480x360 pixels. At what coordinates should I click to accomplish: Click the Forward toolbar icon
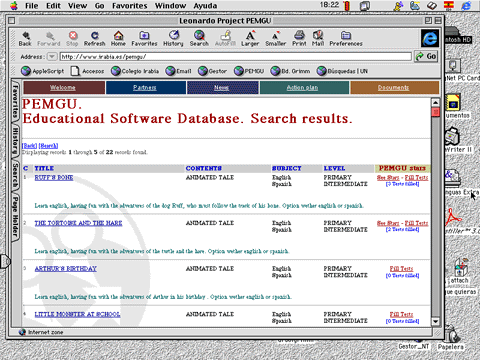49,39
